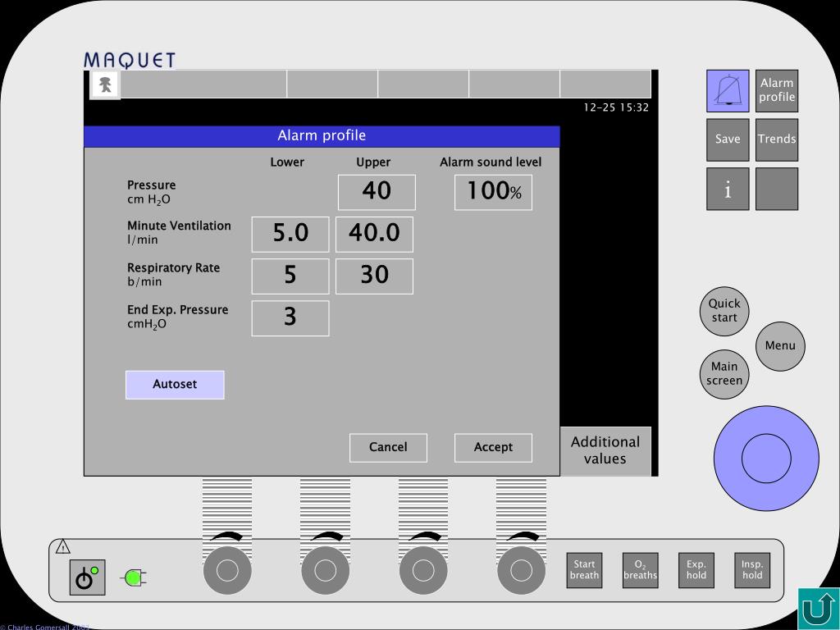Select upper Minute Ventilation value 40.0

click(374, 234)
